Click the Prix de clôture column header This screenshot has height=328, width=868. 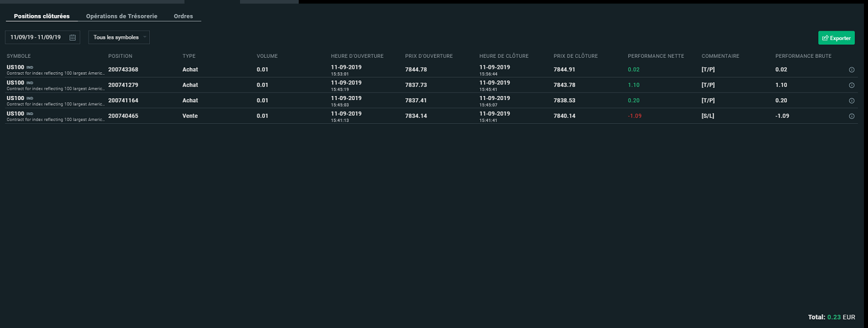(575, 56)
